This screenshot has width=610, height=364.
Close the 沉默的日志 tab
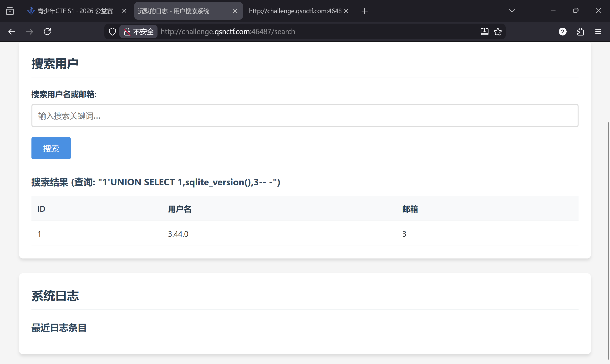tap(235, 11)
